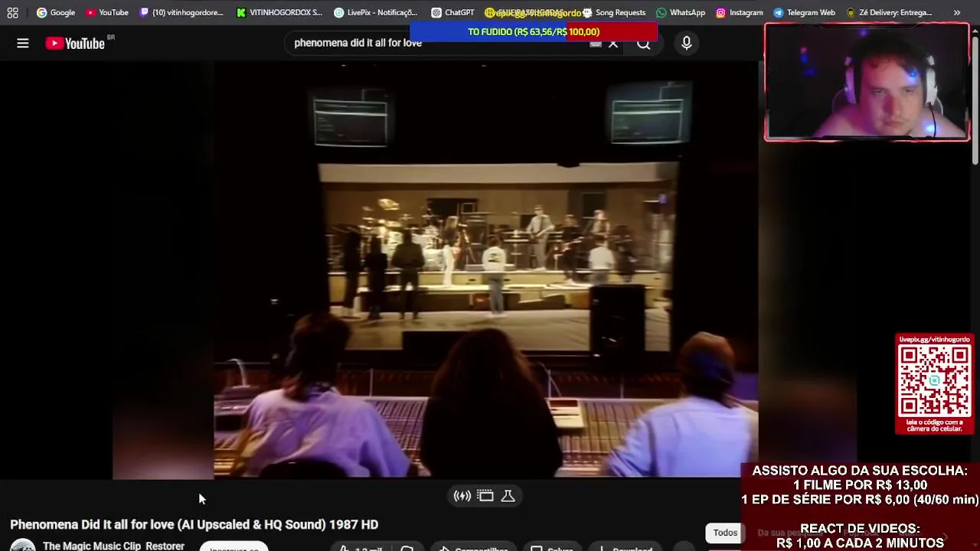Open the Song Requests bookmark

(x=614, y=12)
